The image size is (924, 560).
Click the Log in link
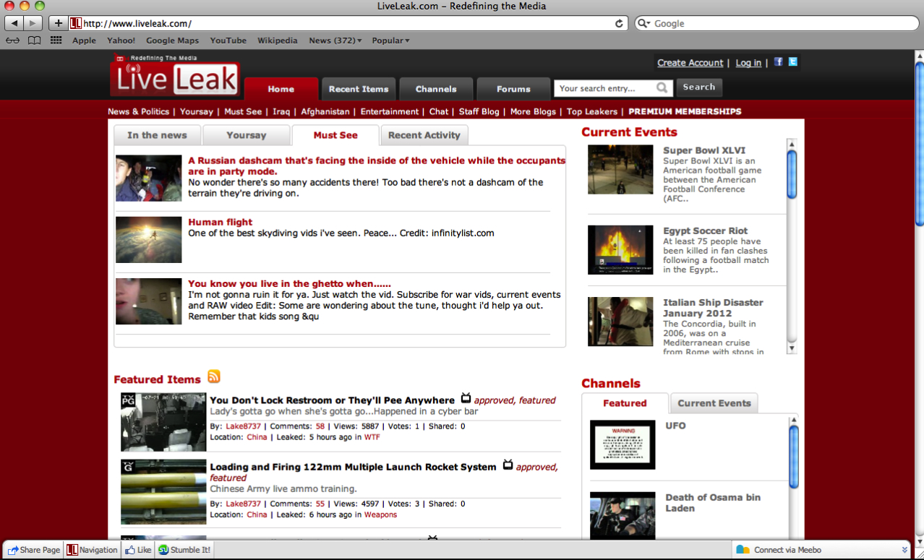[x=748, y=63]
